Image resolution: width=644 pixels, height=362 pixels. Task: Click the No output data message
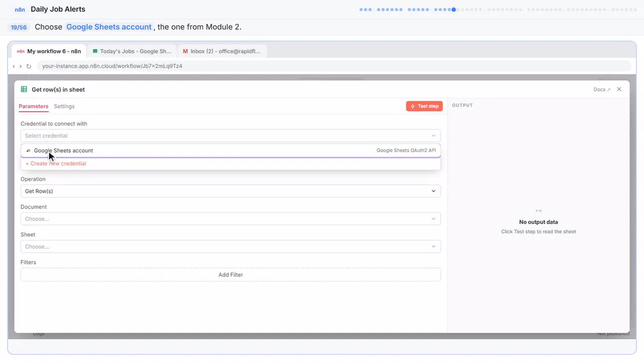pyautogui.click(x=538, y=222)
